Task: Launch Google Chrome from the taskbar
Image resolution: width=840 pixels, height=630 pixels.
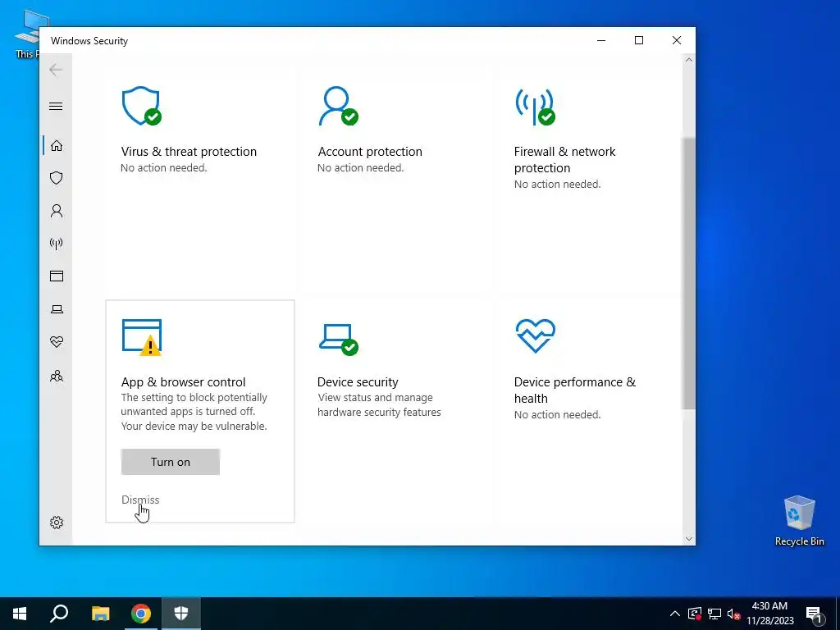Action: tap(141, 614)
